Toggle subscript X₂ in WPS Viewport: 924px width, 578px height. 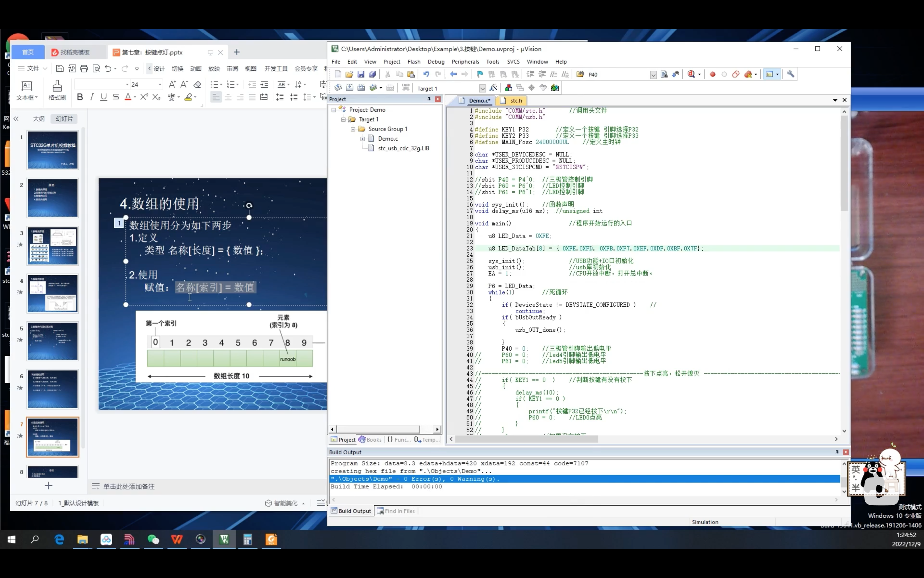(157, 97)
